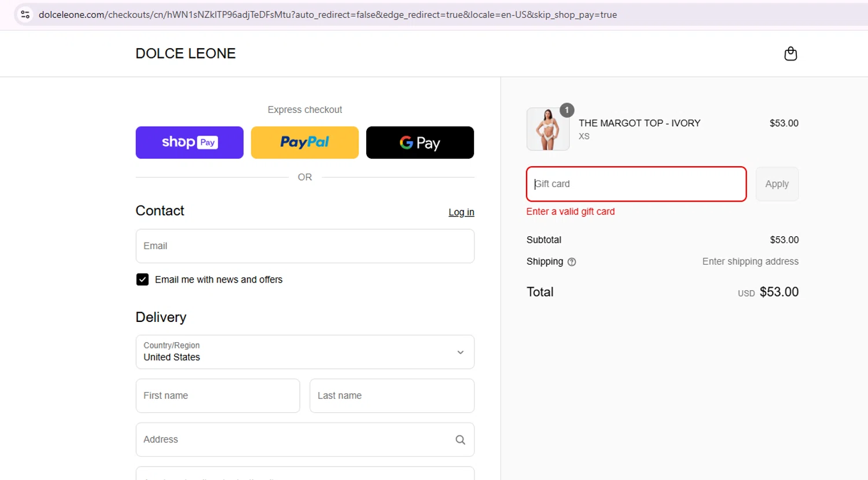Click THE MARGOT TOP - IVORY product name

point(639,123)
